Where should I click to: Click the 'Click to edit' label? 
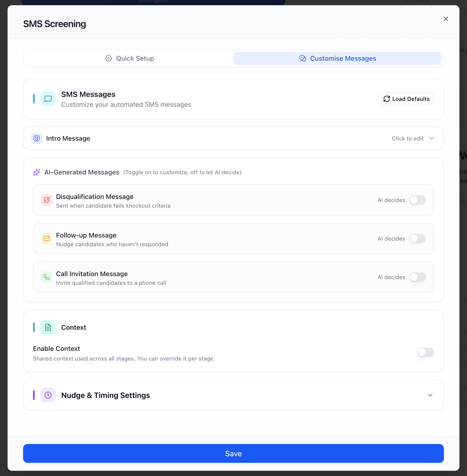[x=407, y=139]
